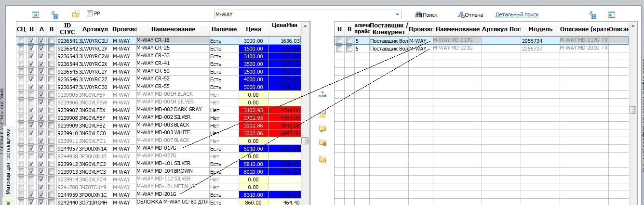Open the M-WAY search combo box dropdown arrow
This screenshot has height=205, width=644.
pyautogui.click(x=398, y=14)
